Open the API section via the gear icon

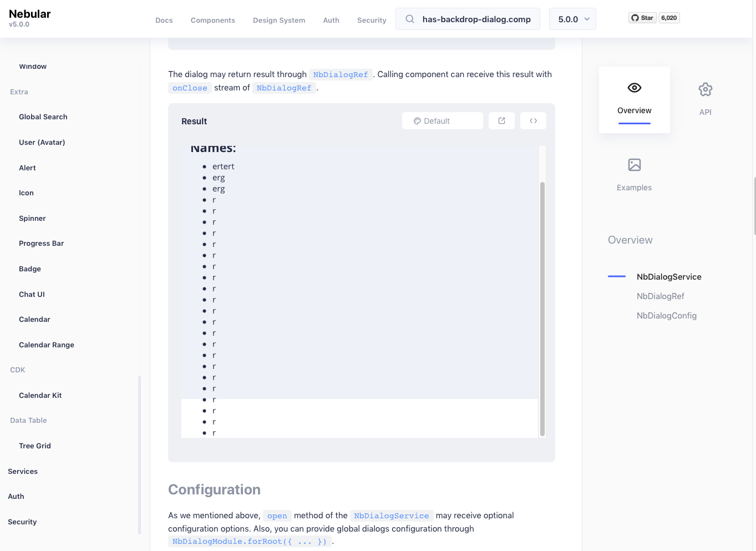705,89
